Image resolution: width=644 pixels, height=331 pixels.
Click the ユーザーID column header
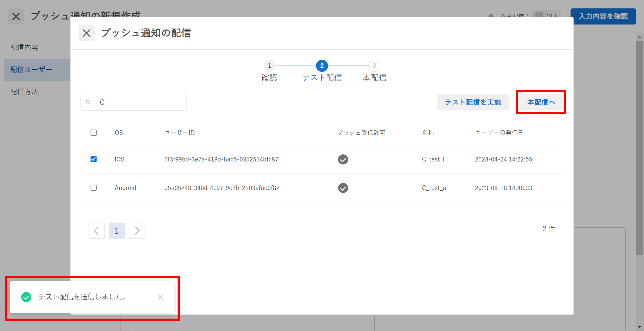tap(179, 133)
